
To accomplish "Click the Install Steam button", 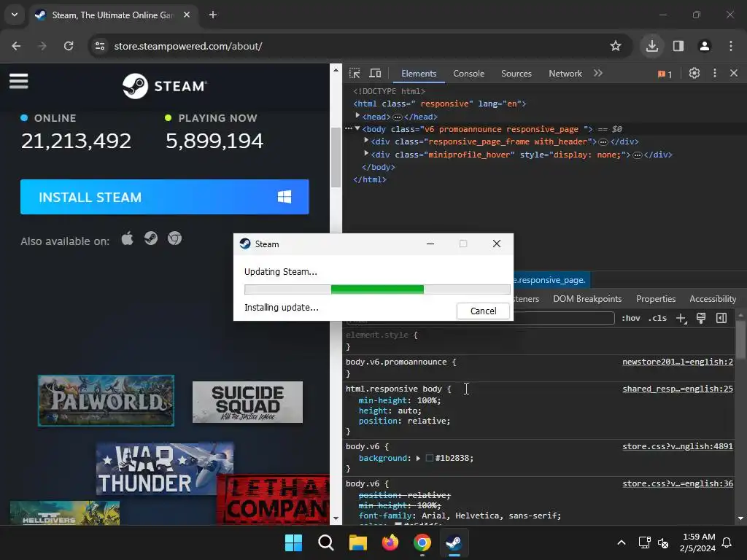I will [165, 197].
